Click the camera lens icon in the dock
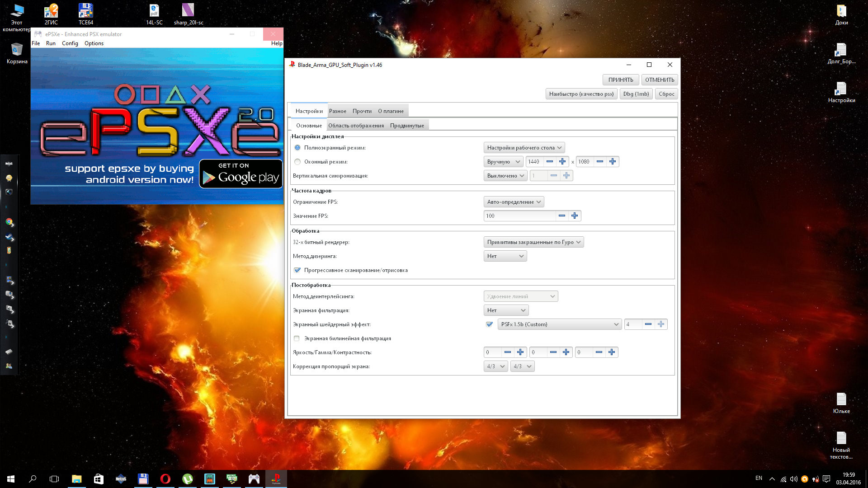This screenshot has height=488, width=868. (9, 192)
